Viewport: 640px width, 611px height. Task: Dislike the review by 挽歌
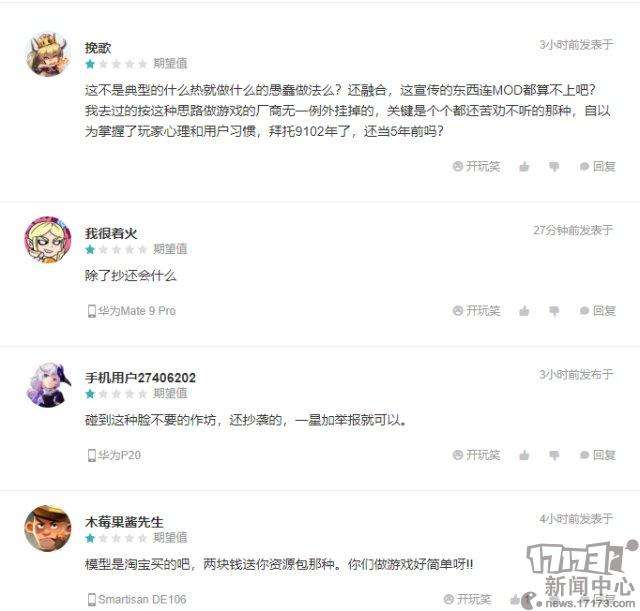[554, 166]
